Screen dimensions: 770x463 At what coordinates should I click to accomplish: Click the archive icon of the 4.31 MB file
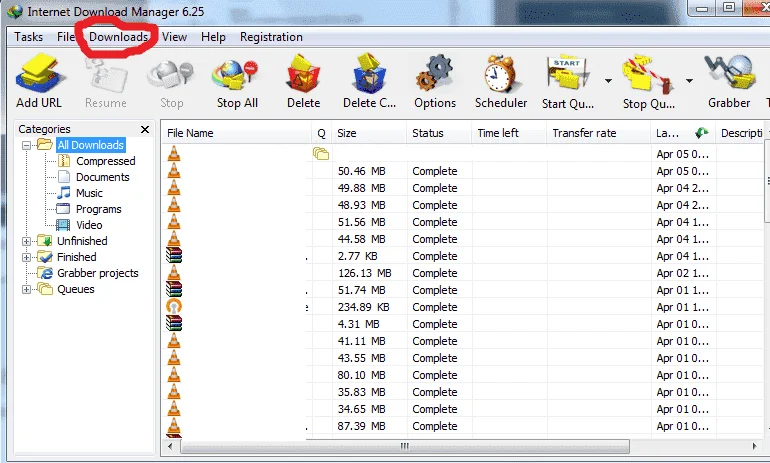[174, 324]
